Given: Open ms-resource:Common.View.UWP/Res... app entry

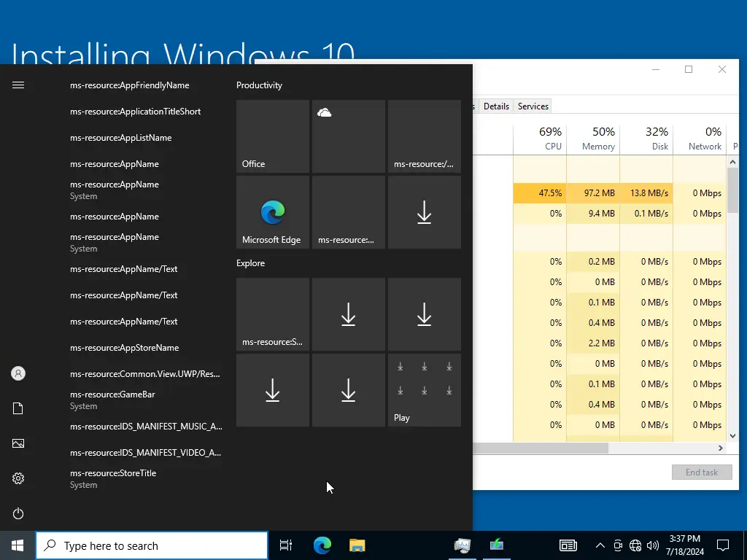Looking at the screenshot, I should [x=145, y=374].
